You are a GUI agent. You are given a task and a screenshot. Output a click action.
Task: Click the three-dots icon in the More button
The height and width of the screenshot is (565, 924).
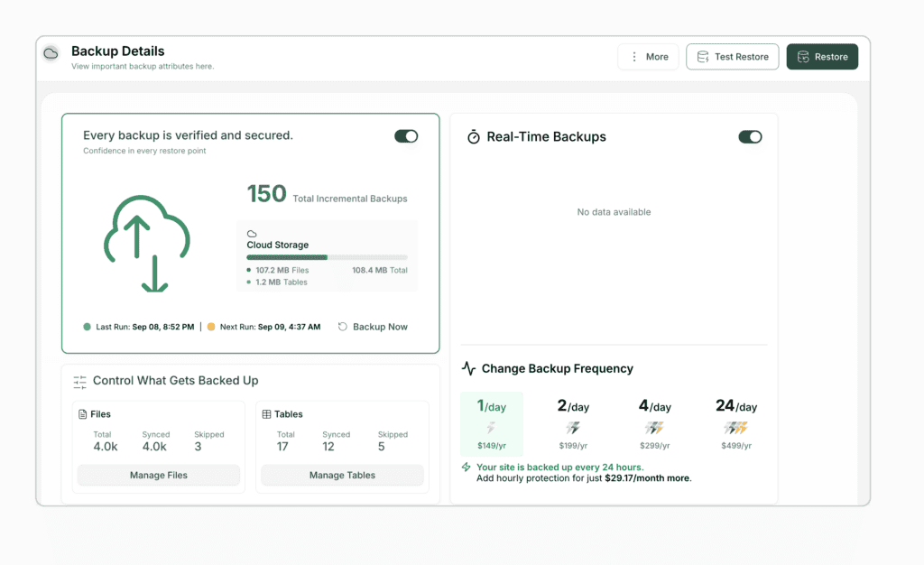(x=634, y=57)
